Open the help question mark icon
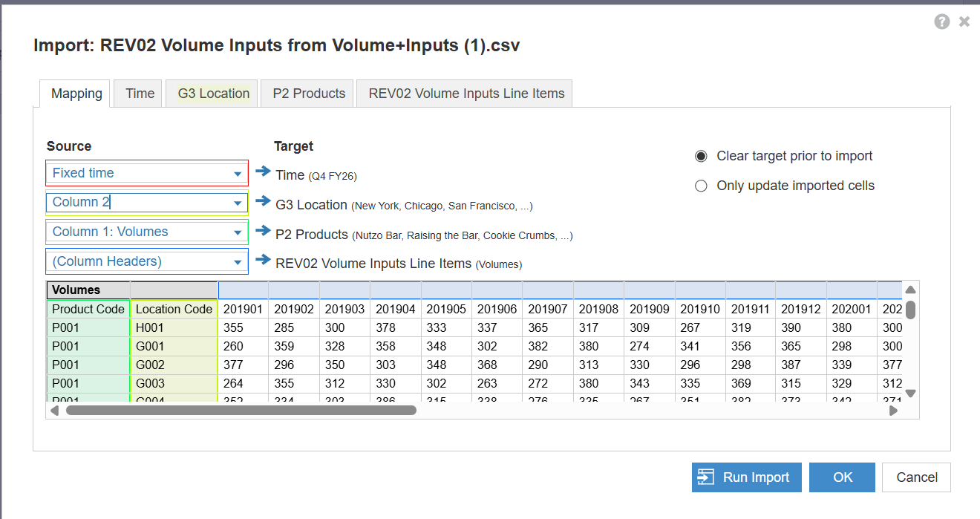This screenshot has width=980, height=519. coord(942,22)
